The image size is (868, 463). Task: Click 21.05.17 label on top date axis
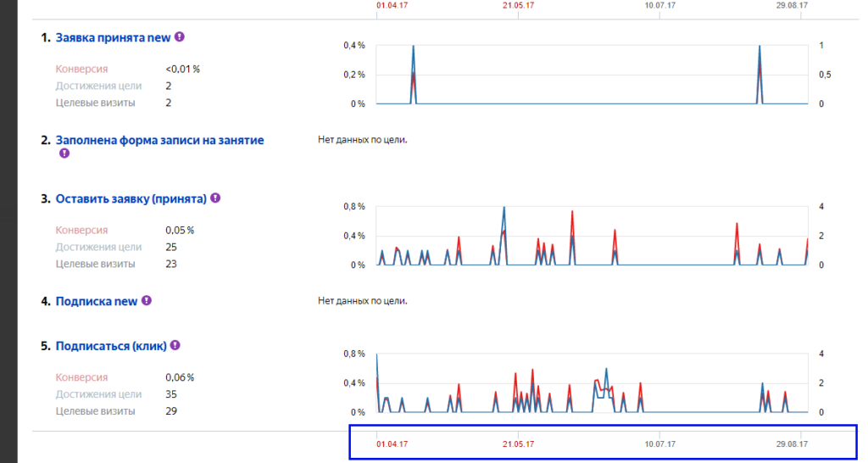pyautogui.click(x=518, y=4)
